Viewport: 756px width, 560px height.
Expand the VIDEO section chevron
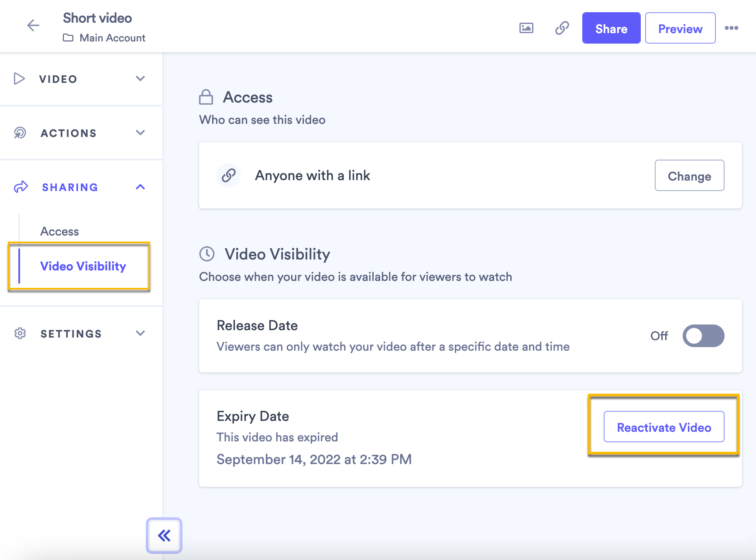(x=140, y=79)
